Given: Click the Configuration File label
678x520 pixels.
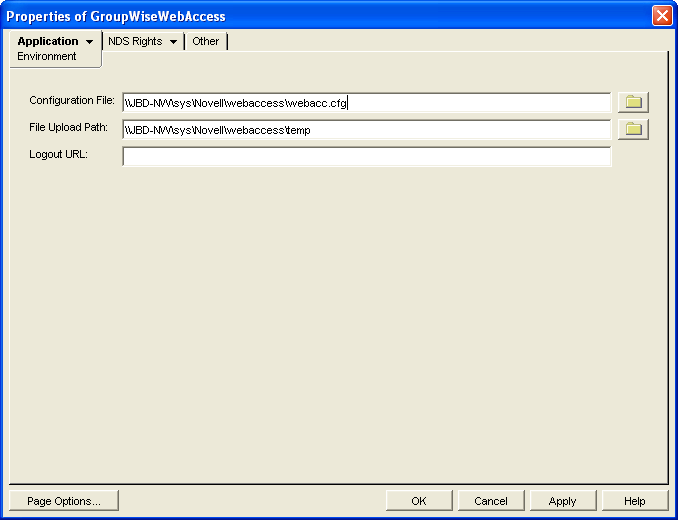Looking at the screenshot, I should click(72, 100).
